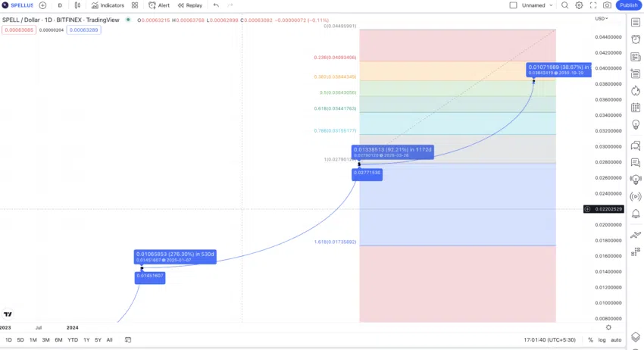Click the Publish button
The height and width of the screenshot is (350, 644).
[628, 5]
